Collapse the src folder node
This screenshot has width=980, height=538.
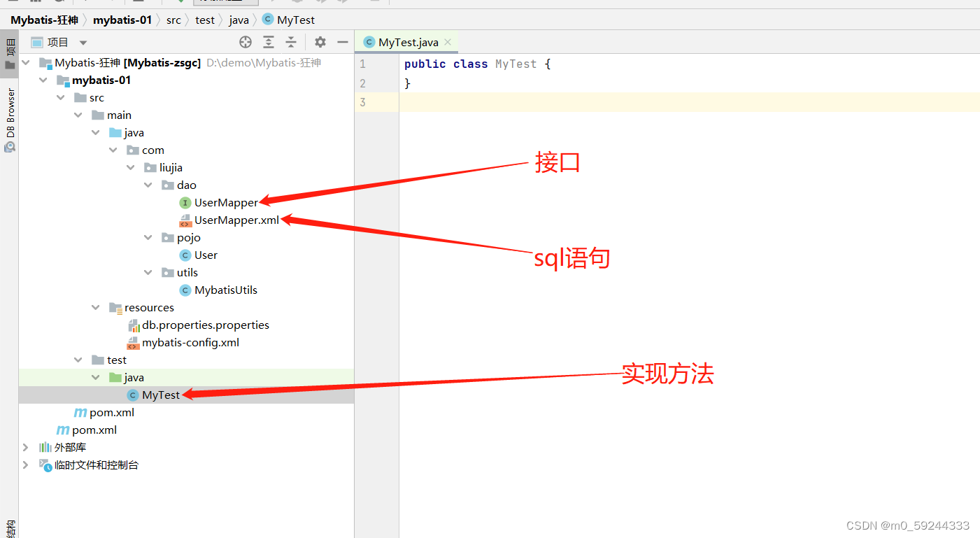(62, 97)
